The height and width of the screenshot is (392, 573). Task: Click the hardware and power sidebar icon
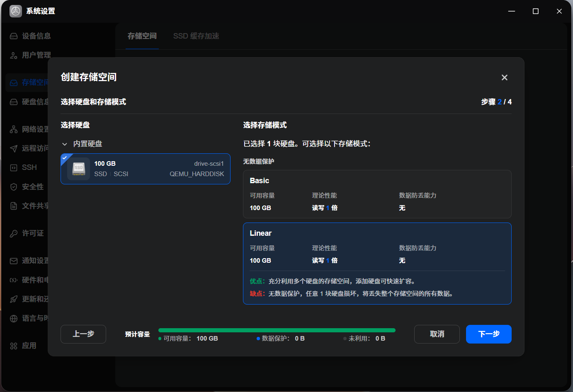pyautogui.click(x=14, y=280)
